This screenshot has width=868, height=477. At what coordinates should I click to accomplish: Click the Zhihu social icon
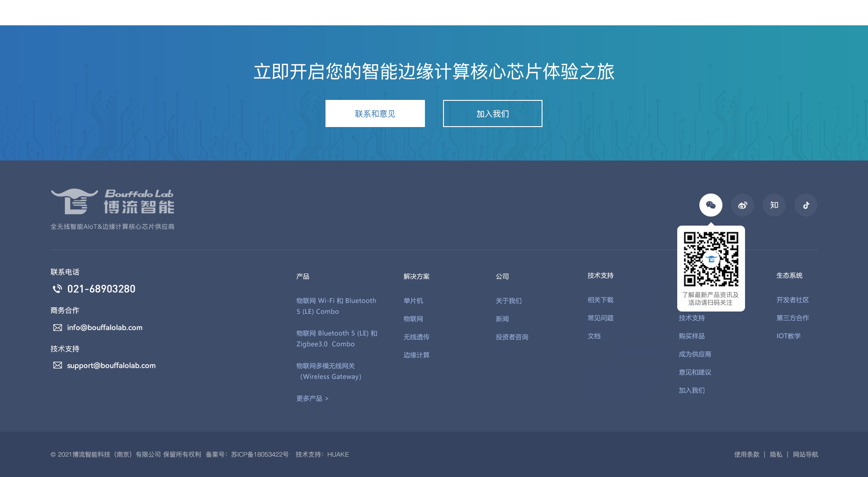pos(774,205)
